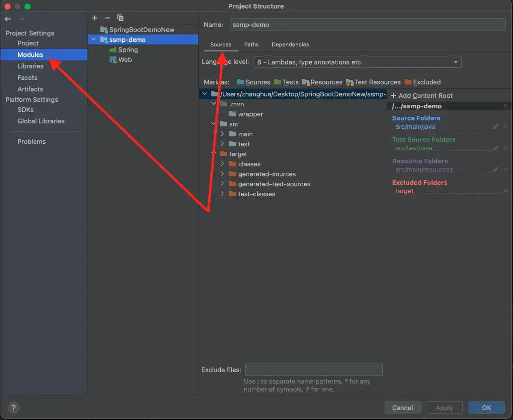513x420 pixels.
Task: Click the Exclude files input field
Action: coord(314,370)
